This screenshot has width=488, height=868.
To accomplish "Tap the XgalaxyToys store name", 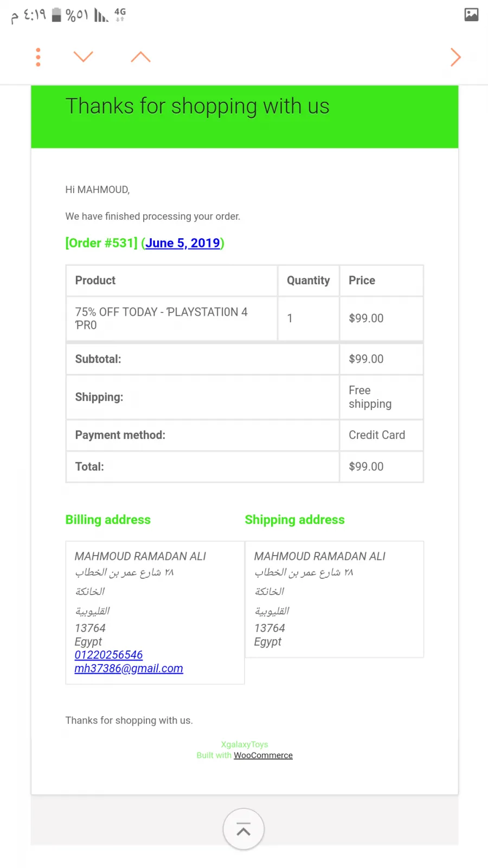I will pyautogui.click(x=245, y=744).
